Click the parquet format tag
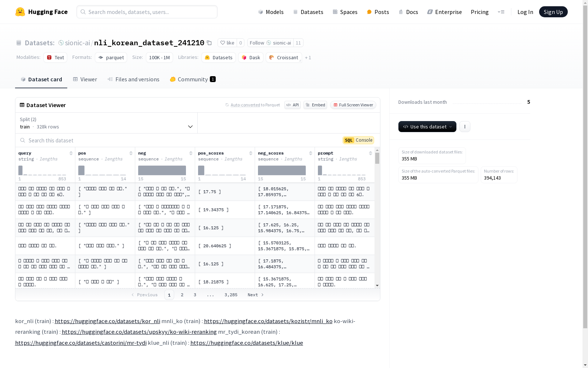 [111, 57]
